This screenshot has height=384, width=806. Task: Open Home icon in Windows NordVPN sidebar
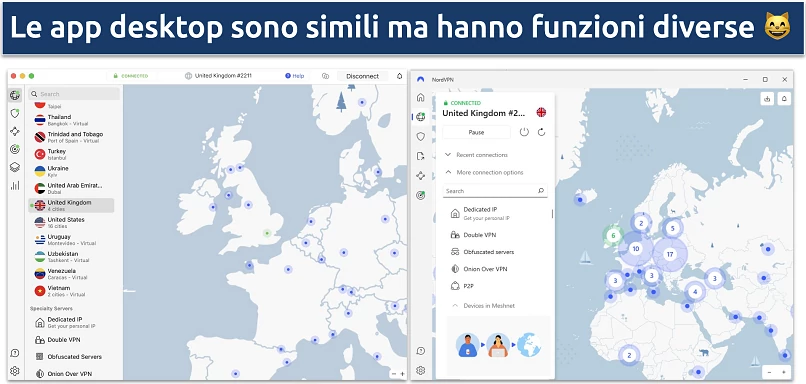click(x=420, y=97)
